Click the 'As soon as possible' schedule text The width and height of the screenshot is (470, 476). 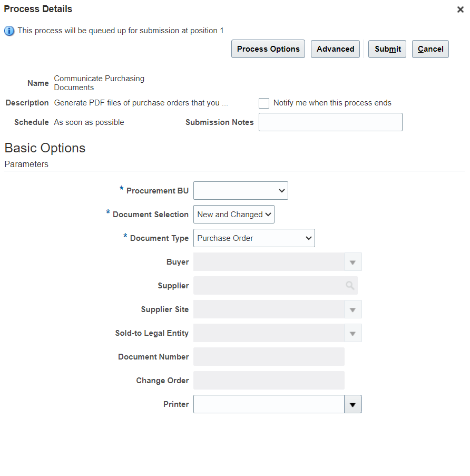tap(89, 122)
